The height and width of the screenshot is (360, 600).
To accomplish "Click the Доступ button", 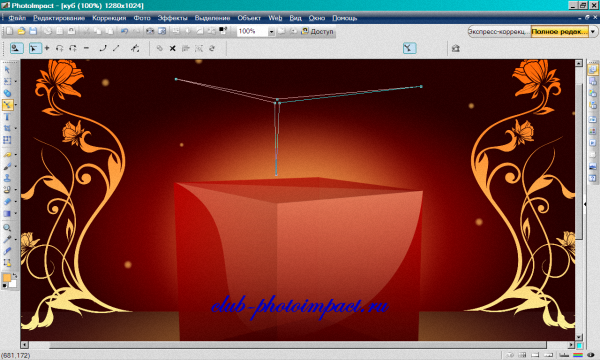I will click(318, 31).
